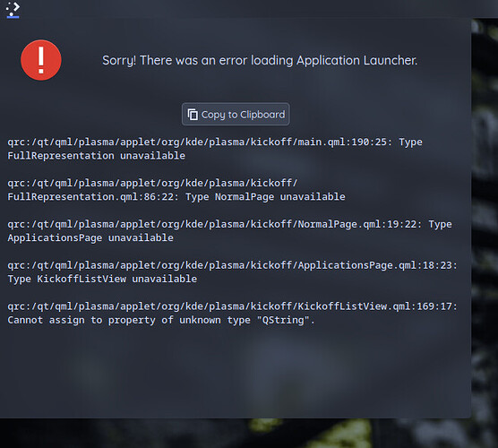The width and height of the screenshot is (498, 448).
Task: Click the red exclamation error icon
Action: coord(41,60)
